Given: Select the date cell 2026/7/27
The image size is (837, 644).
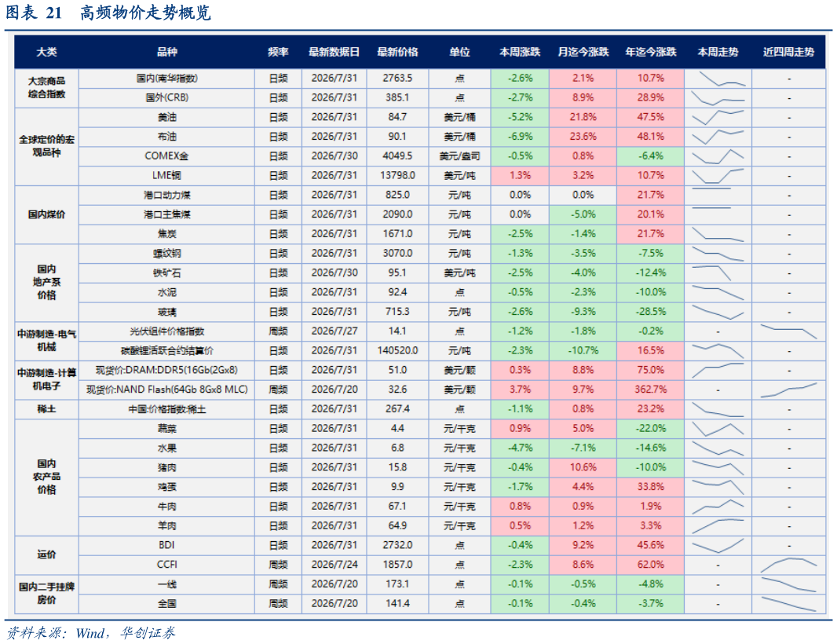Looking at the screenshot, I should pos(334,331).
